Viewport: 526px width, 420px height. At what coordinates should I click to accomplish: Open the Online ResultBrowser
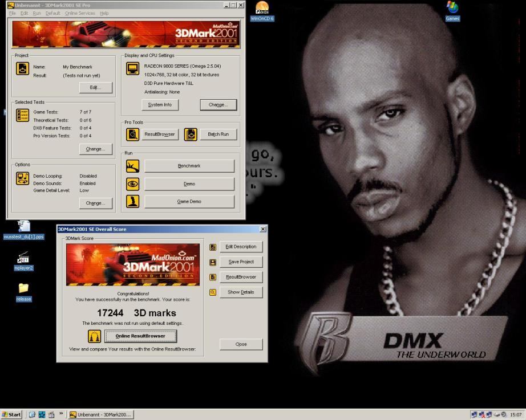pyautogui.click(x=140, y=336)
